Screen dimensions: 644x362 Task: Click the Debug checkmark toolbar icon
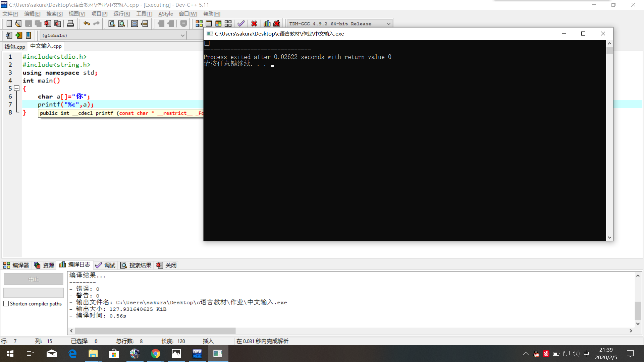point(241,23)
